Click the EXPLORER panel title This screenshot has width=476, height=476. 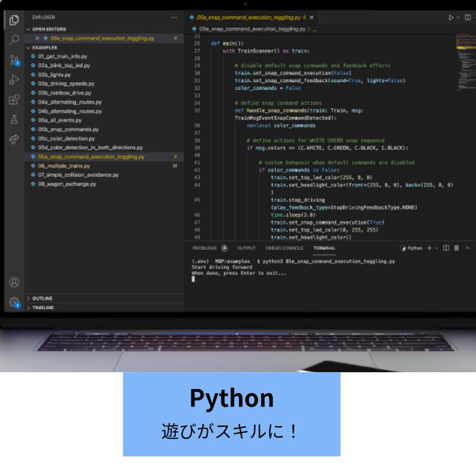pyautogui.click(x=44, y=17)
